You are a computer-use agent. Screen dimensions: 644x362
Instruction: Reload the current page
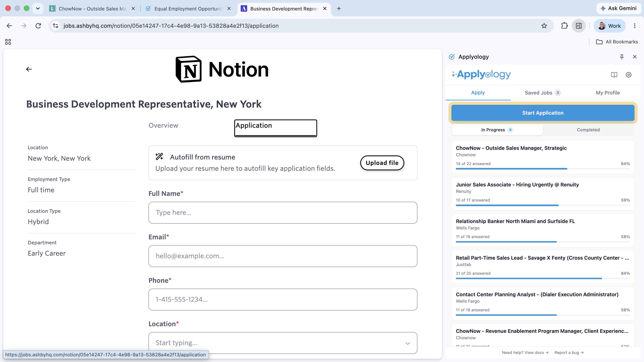tap(38, 26)
